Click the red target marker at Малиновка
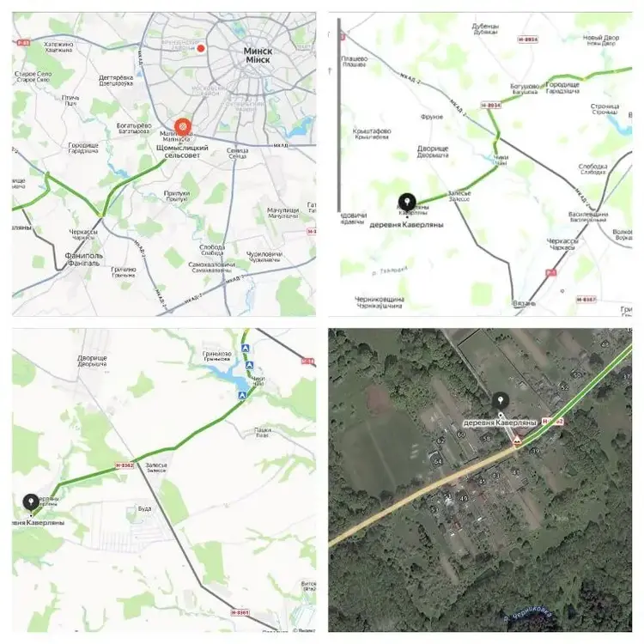The image size is (644, 644). click(x=183, y=127)
